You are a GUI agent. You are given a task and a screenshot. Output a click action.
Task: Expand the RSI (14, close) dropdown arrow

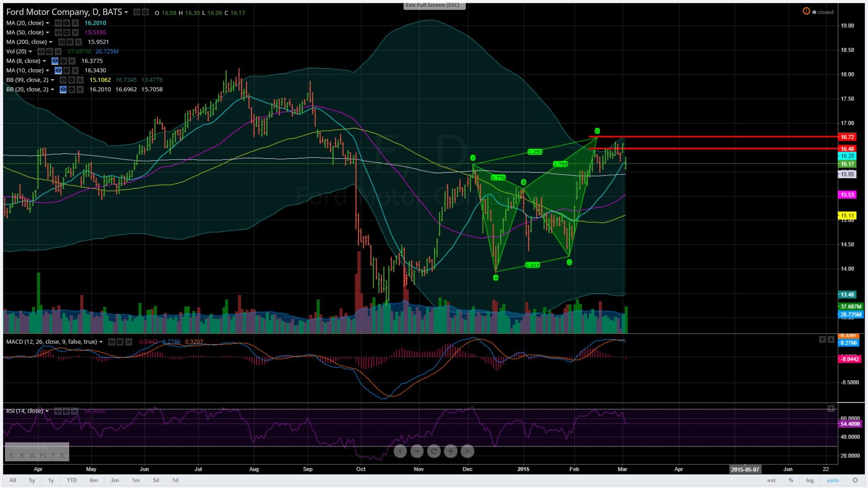[x=47, y=411]
